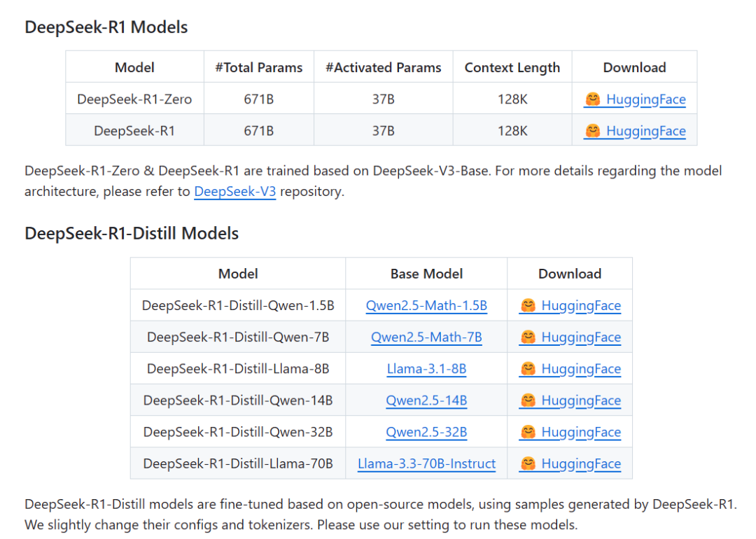Viewport: 756px width, 539px height.
Task: Click the Context Length column header
Action: (512, 67)
